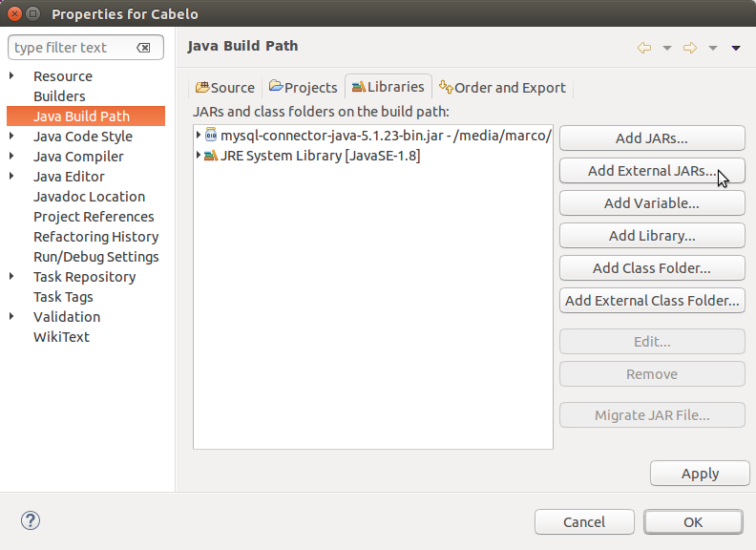
Task: Clear the filter text with the eraser icon
Action: (143, 48)
